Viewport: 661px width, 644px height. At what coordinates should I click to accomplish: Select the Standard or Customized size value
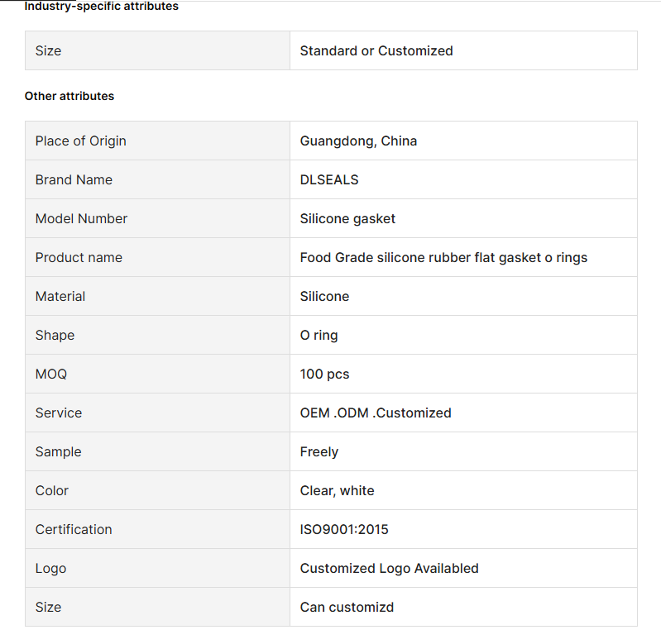(x=376, y=50)
